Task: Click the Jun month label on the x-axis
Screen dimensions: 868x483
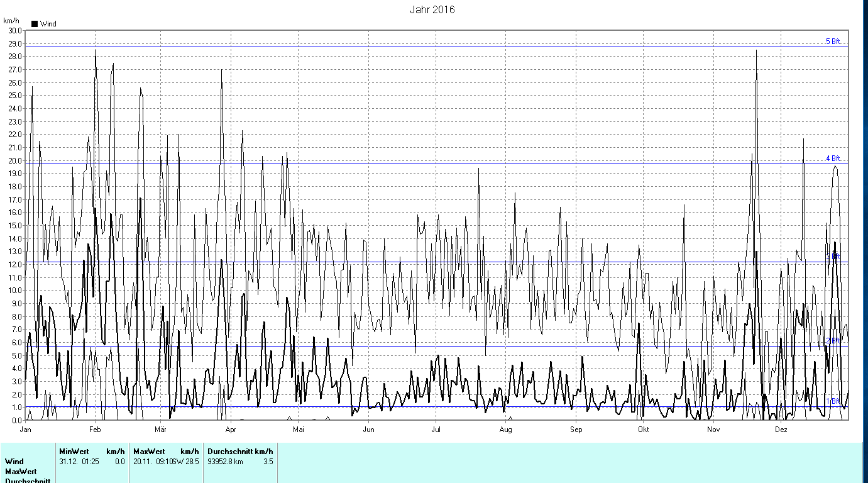Action: 368,430
